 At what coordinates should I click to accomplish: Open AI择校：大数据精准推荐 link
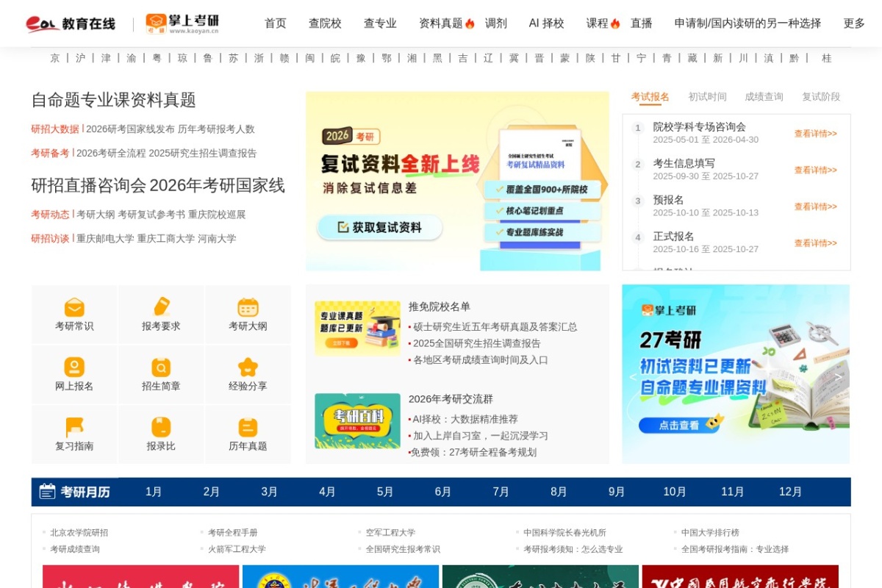coord(465,420)
